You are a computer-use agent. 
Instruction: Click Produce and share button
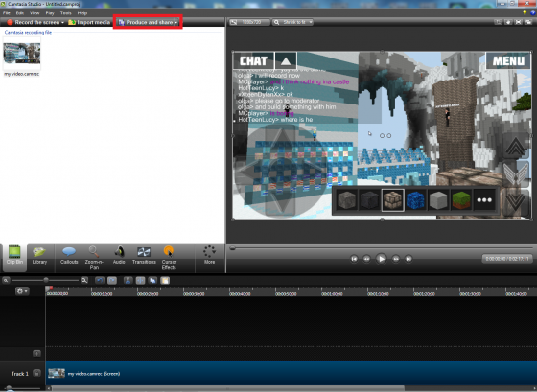click(x=146, y=22)
